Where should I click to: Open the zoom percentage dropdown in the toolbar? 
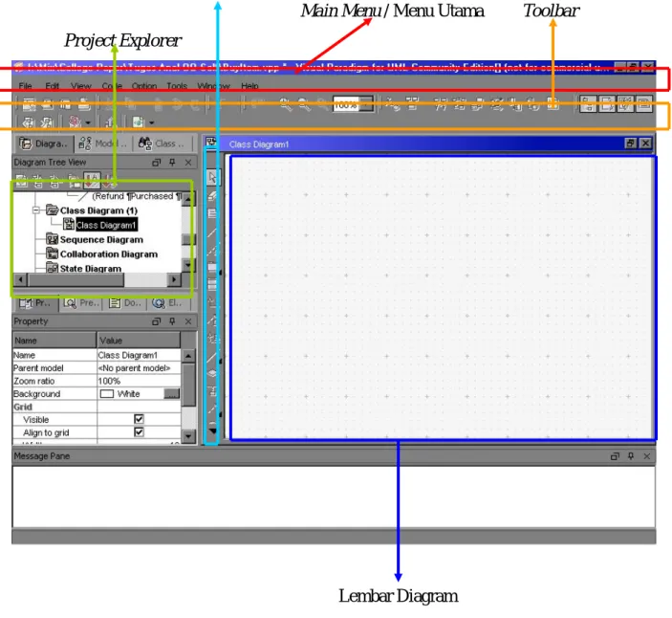point(366,104)
